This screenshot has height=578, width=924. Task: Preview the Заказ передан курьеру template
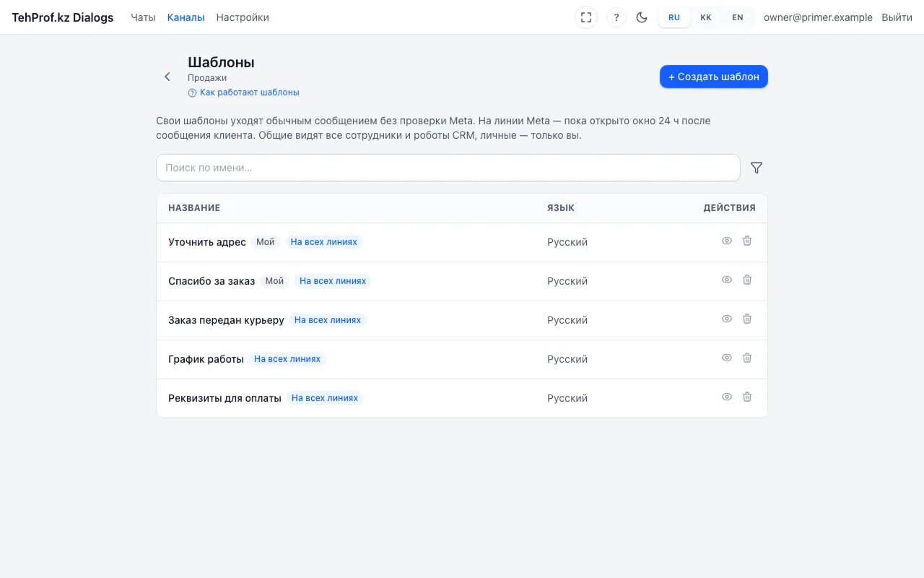(727, 319)
